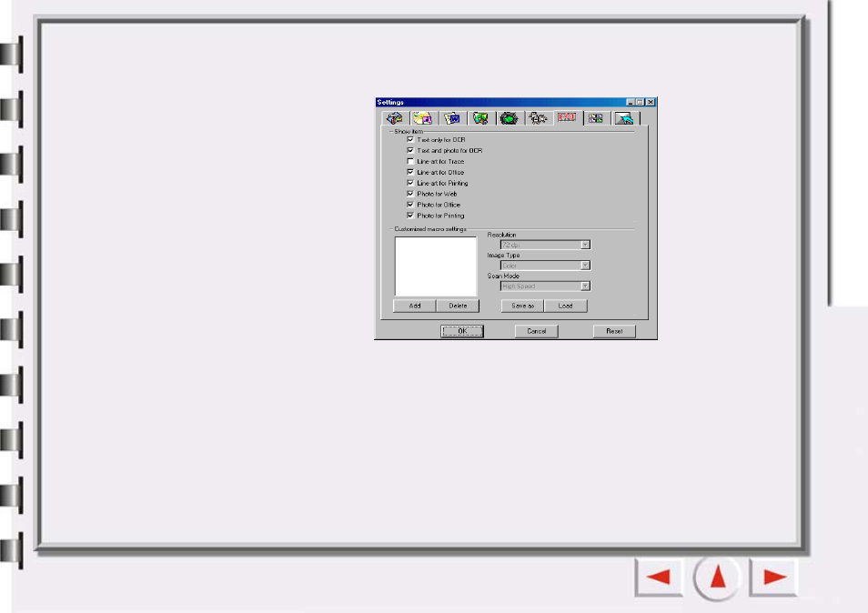Viewport: 868px width, 613px height.
Task: Click the Cancel button
Action: pos(537,331)
